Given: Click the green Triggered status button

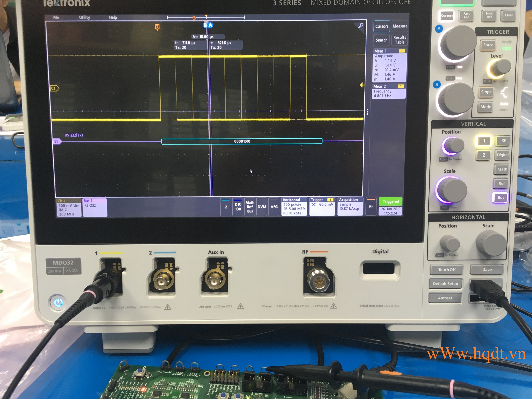Looking at the screenshot, I should (391, 201).
